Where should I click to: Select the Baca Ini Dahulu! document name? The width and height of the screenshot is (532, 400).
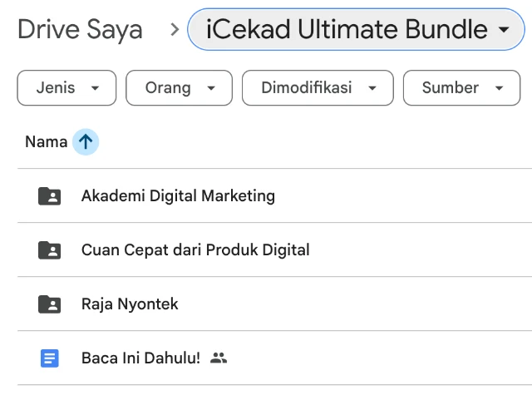coord(140,358)
